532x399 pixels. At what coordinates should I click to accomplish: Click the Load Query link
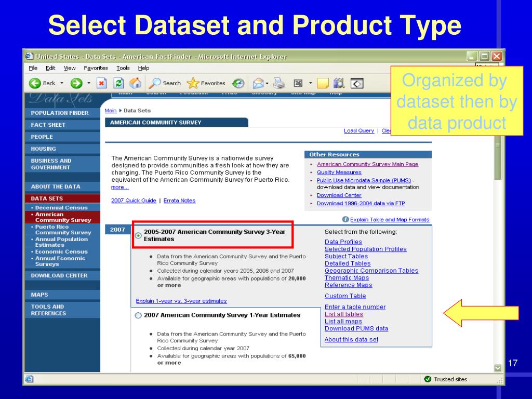coord(358,130)
